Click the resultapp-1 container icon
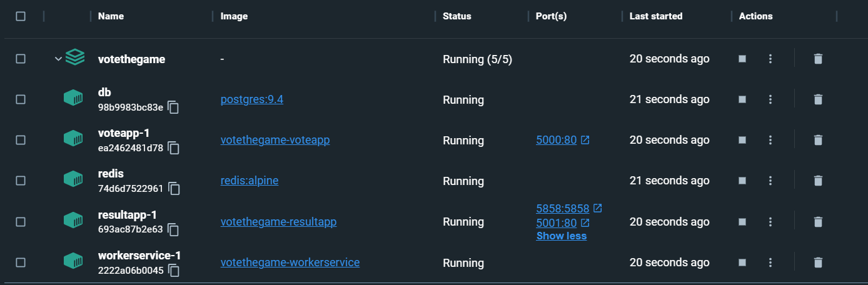 74,221
